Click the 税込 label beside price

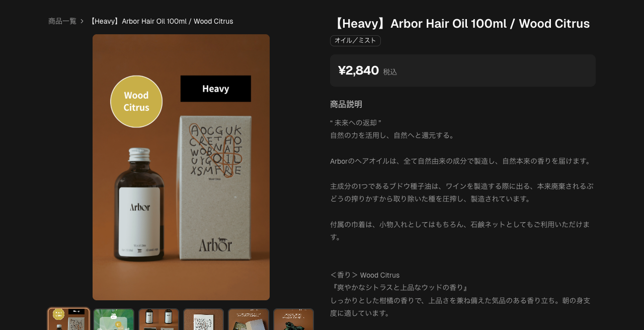pos(390,72)
